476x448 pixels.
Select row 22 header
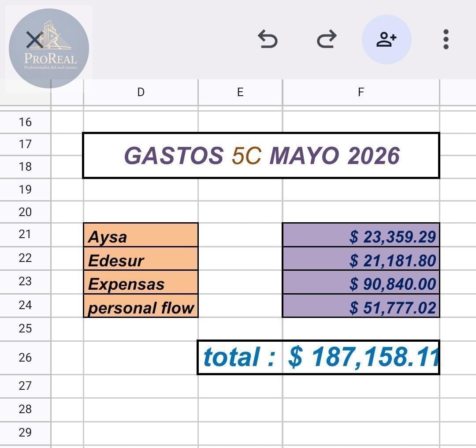[25, 258]
